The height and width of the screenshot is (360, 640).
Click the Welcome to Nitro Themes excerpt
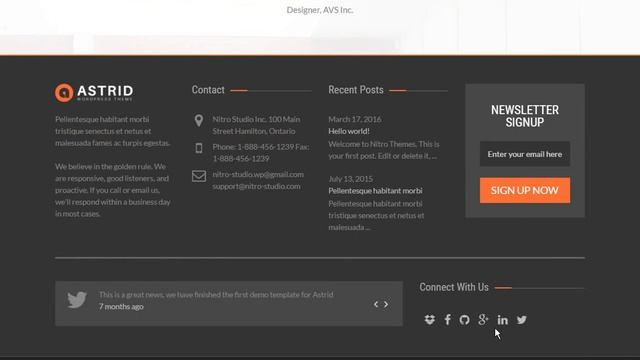coord(384,150)
